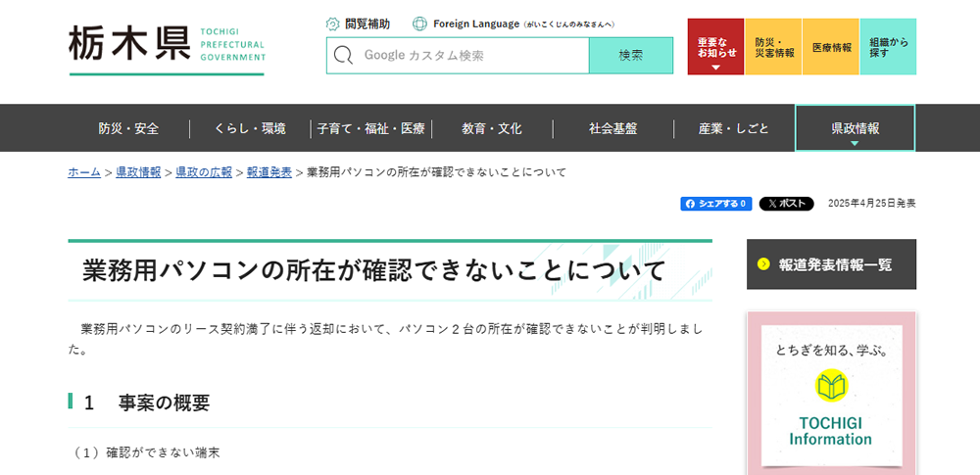Click the Foreign Language globe icon
Screen dimensions: 980x475
(419, 24)
